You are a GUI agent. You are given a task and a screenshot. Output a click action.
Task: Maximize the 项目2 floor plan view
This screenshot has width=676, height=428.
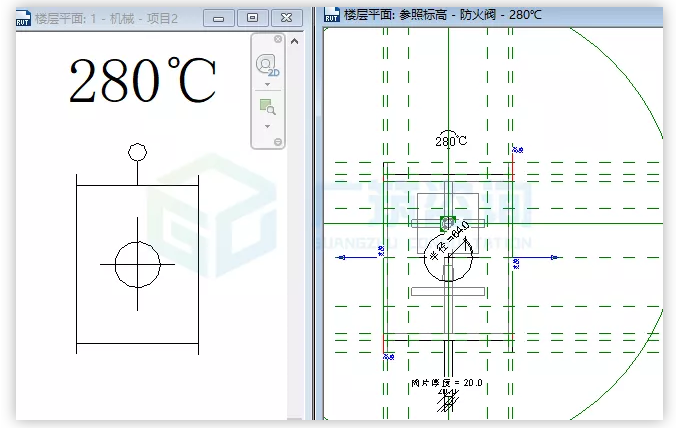[x=253, y=18]
